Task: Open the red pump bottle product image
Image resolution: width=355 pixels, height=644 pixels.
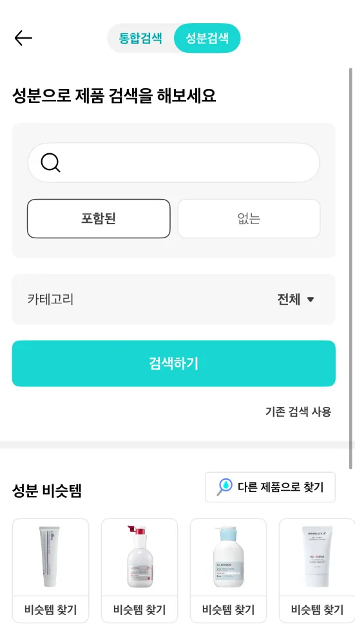Action: pyautogui.click(x=139, y=557)
